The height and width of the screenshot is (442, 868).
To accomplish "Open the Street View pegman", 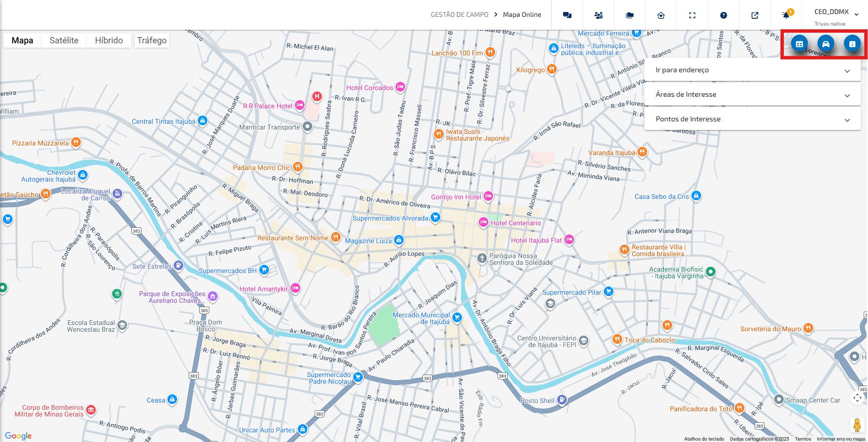I will pyautogui.click(x=857, y=425).
